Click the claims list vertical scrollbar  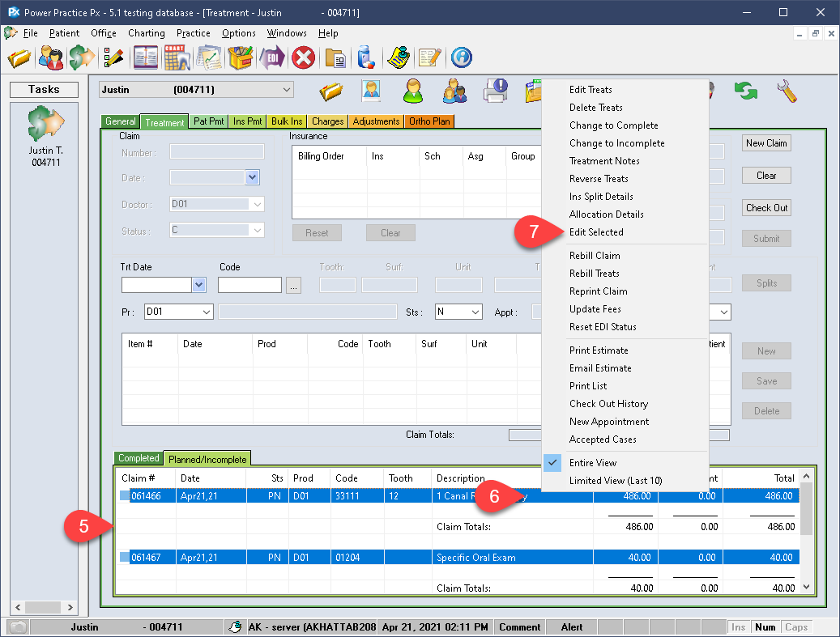point(806,531)
